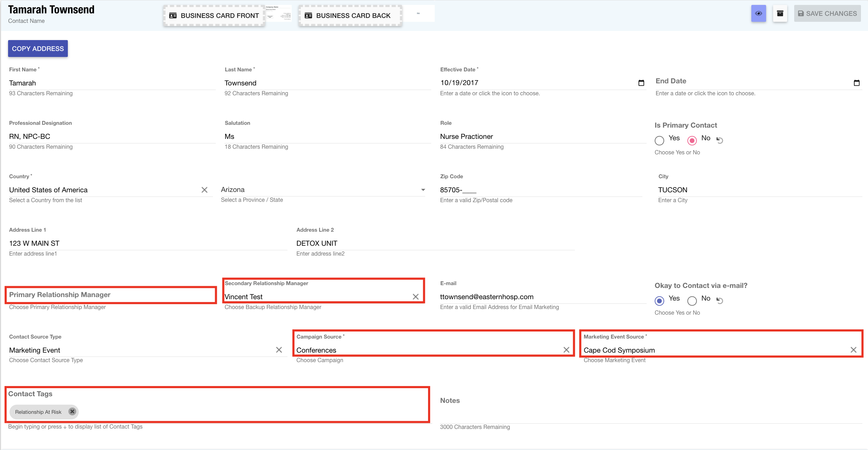The image size is (868, 450).
Task: Select No for Is Primary Contact
Action: [692, 140]
